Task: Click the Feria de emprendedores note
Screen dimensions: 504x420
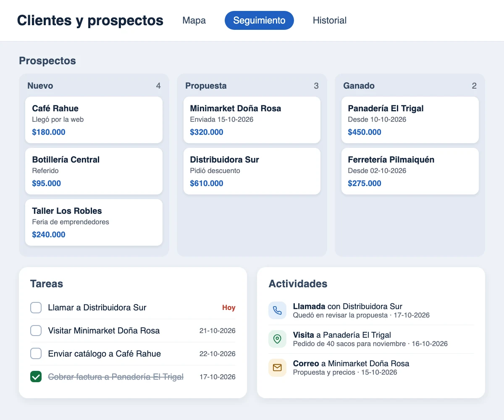Action: click(71, 222)
